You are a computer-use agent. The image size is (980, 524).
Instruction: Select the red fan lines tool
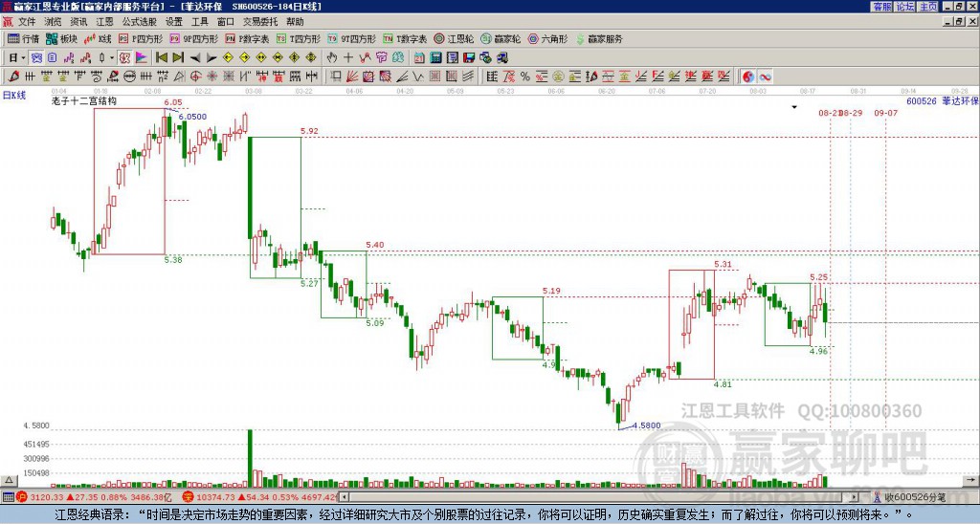(352, 76)
